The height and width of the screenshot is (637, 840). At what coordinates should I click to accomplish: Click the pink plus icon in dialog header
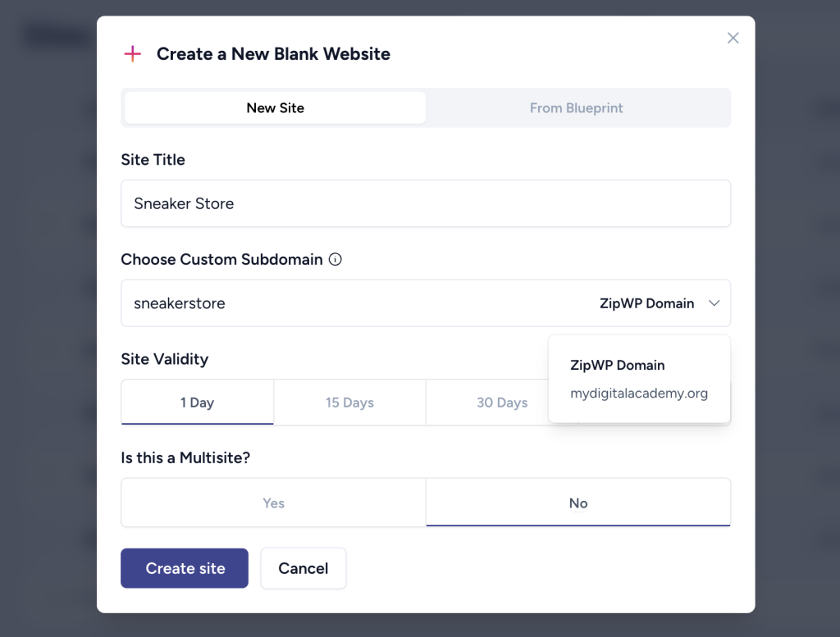coord(132,54)
